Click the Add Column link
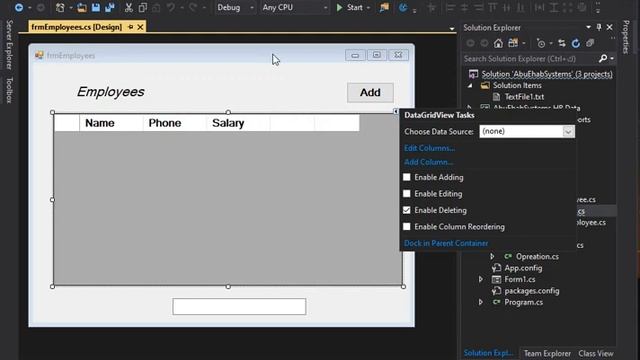This screenshot has width=640, height=360. (429, 162)
